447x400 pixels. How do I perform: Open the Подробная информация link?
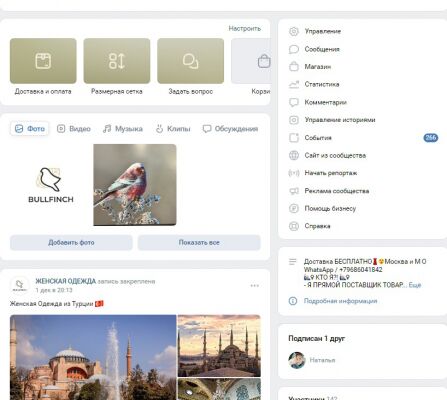coord(340,301)
